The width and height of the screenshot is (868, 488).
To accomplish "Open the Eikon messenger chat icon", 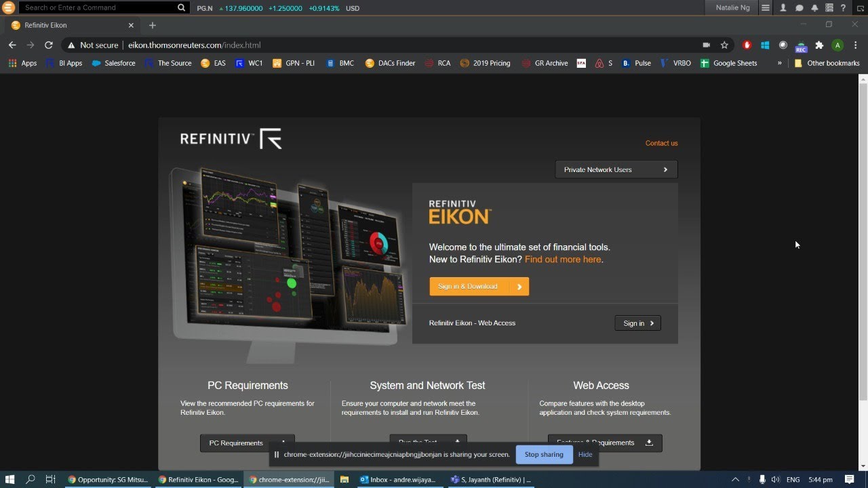I will click(x=799, y=7).
